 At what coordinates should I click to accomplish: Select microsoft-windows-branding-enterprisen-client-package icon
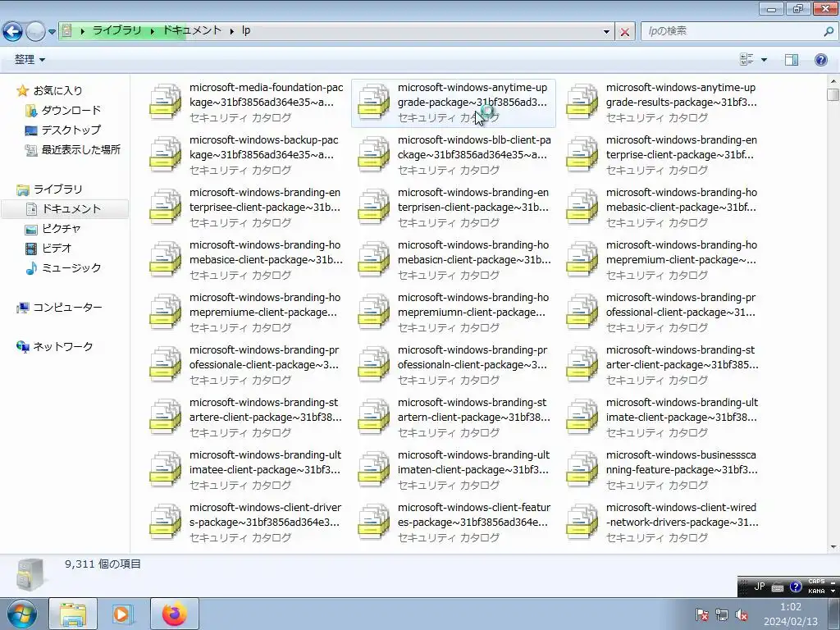(x=373, y=206)
